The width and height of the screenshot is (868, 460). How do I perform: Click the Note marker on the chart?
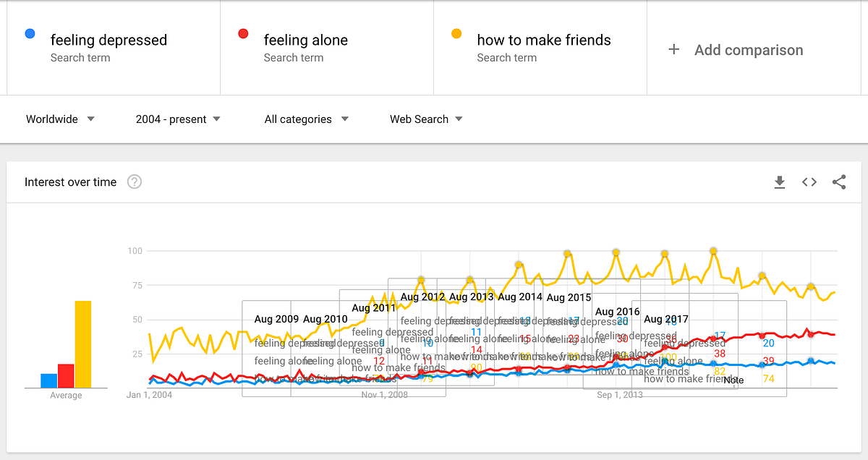pyautogui.click(x=733, y=380)
